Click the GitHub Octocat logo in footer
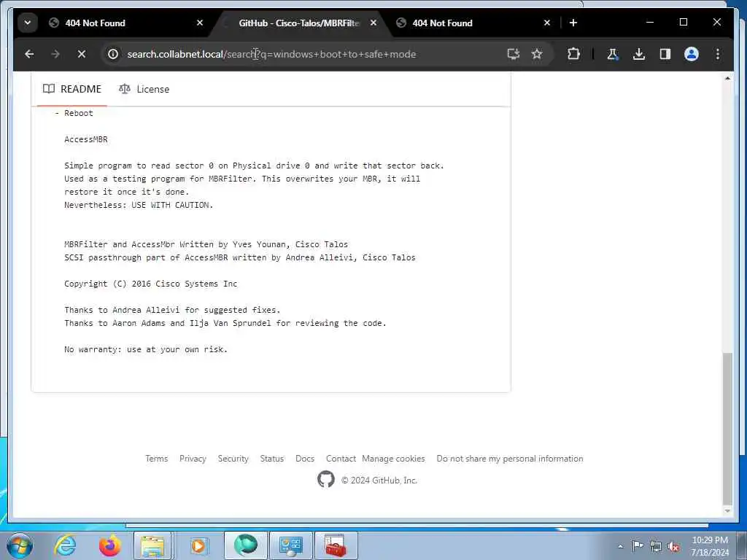 click(326, 480)
